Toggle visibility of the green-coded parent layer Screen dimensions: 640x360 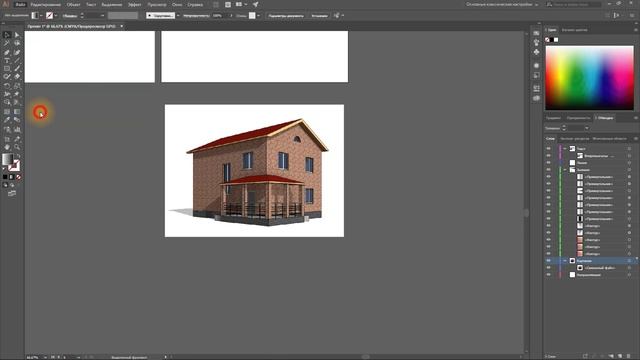pyautogui.click(x=549, y=170)
